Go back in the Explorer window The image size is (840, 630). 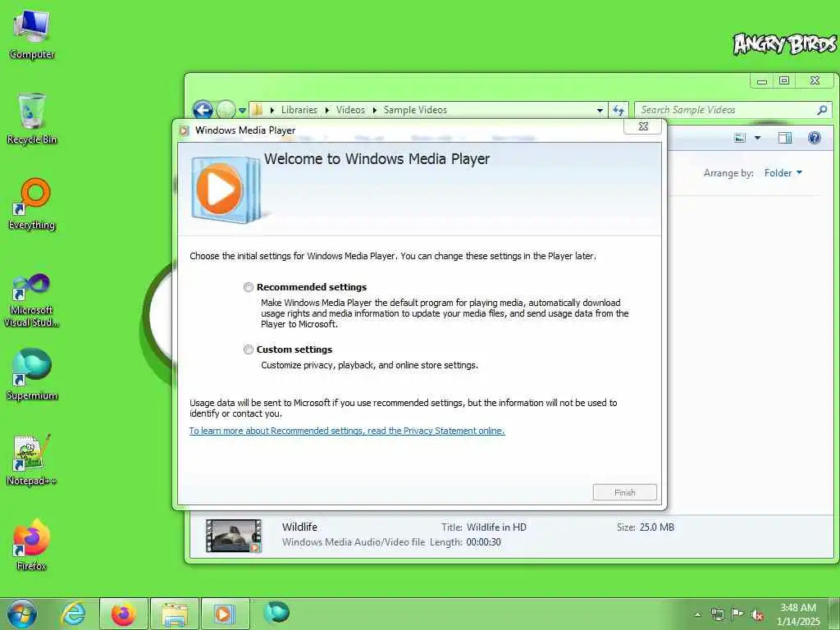coord(203,110)
